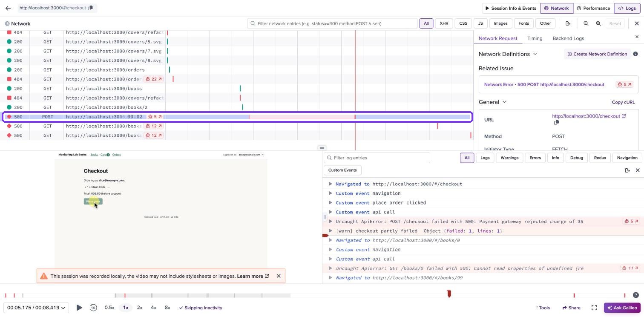
Task: Expand Network Definitions section
Action: 508,54
